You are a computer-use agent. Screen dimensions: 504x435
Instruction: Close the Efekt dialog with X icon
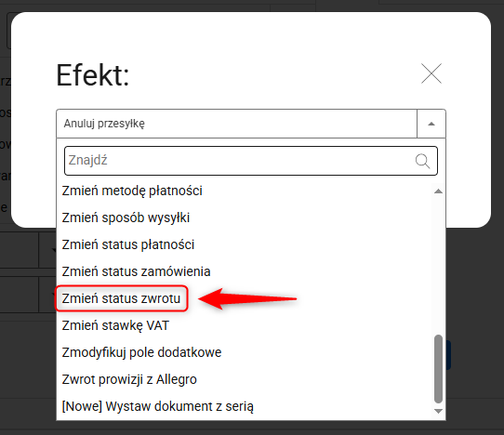(431, 73)
